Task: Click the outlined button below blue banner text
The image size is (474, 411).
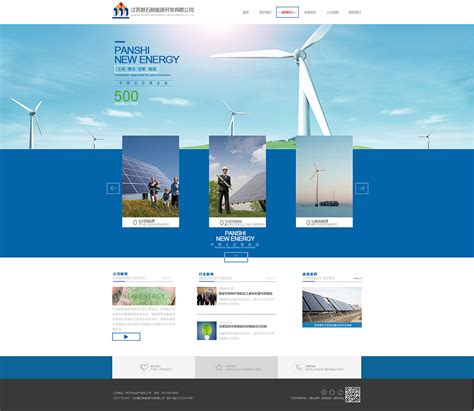Action: (236, 257)
